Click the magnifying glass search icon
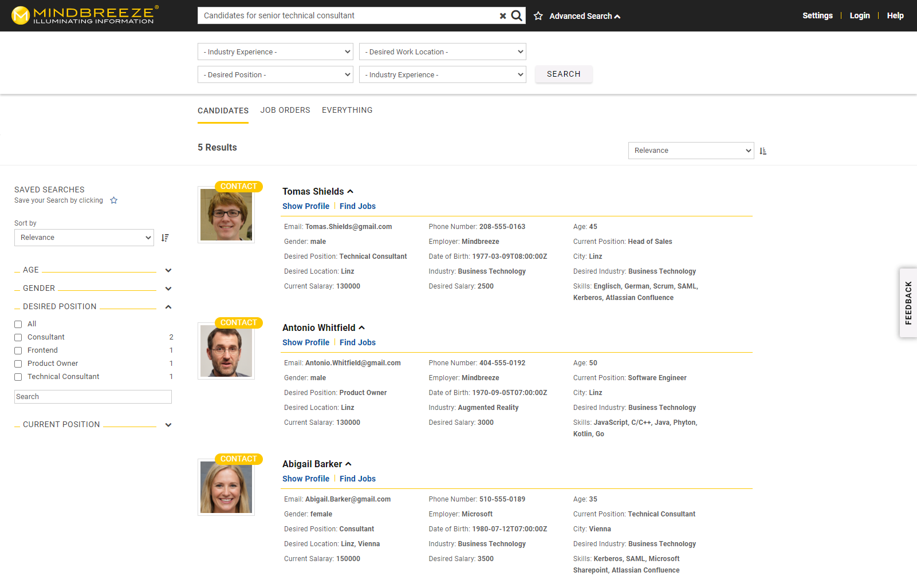This screenshot has height=588, width=917. (517, 15)
